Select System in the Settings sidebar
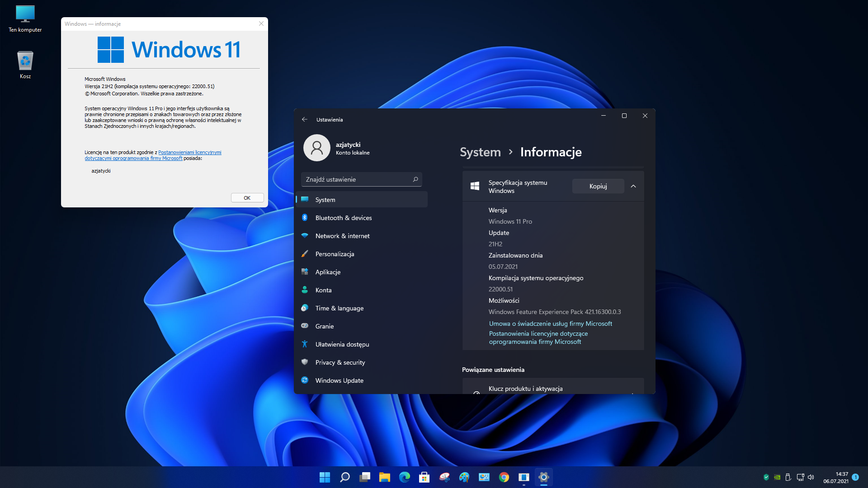868x488 pixels. click(x=362, y=200)
